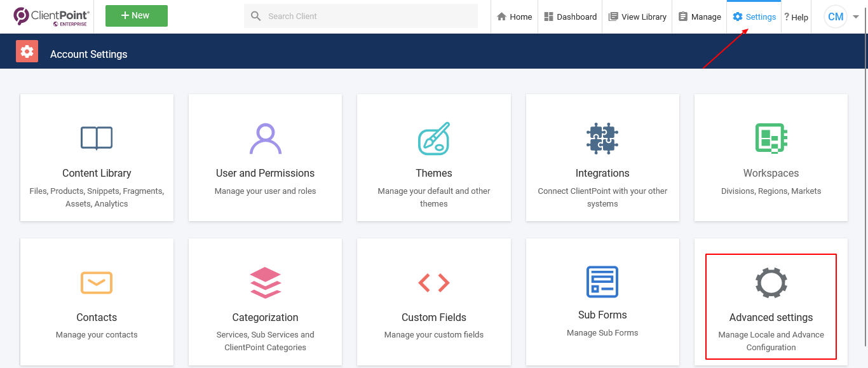Screen dimensions: 868x368
Task: Open the Manage menu item
Action: 700,17
